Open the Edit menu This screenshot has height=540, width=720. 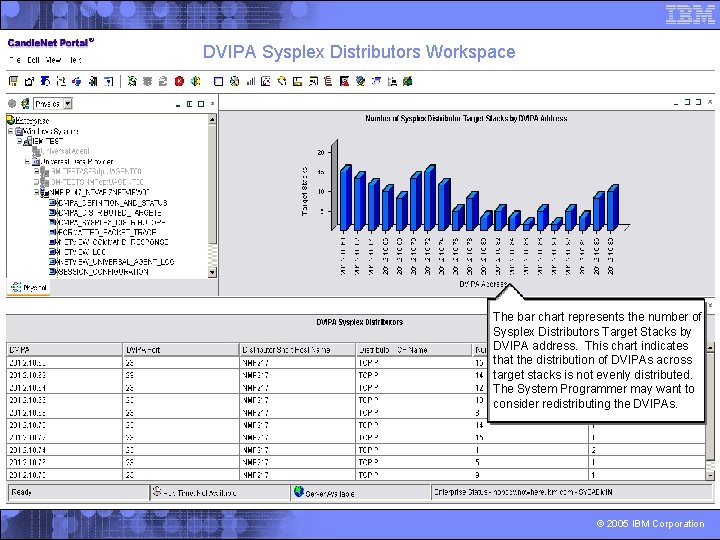(x=33, y=60)
